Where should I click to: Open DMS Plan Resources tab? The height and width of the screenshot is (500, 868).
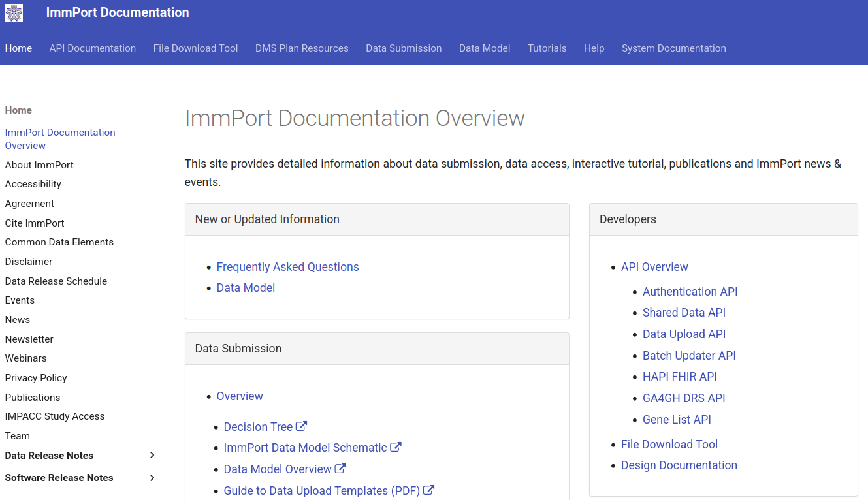[x=302, y=48]
